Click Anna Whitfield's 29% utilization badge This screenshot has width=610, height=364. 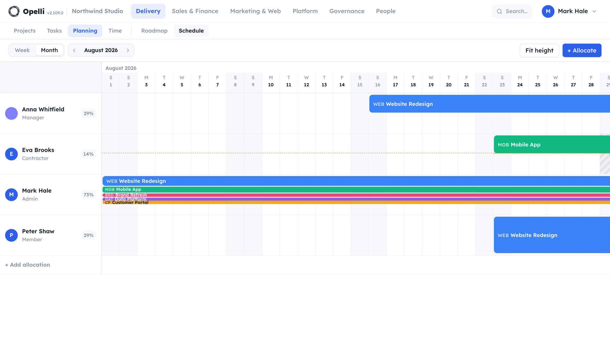click(x=88, y=113)
